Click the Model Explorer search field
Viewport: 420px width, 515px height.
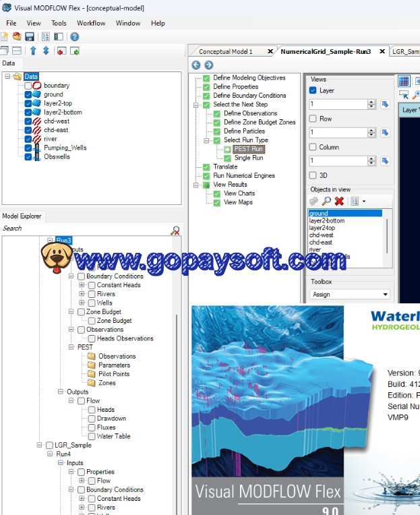[86, 229]
